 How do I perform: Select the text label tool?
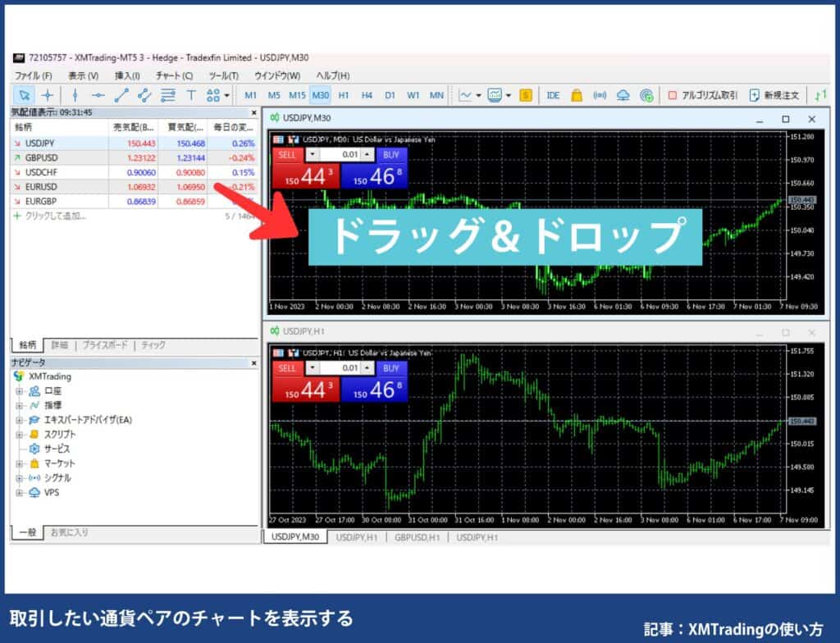point(190,95)
